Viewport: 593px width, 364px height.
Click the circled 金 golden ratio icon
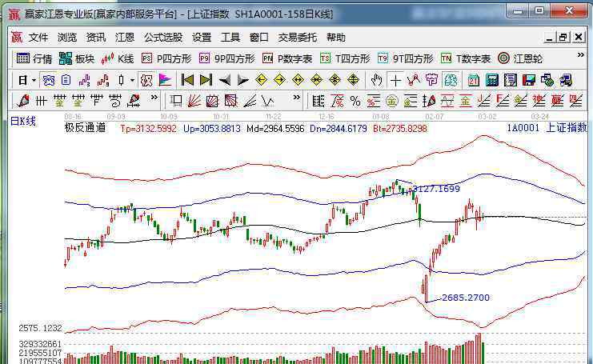click(392, 101)
